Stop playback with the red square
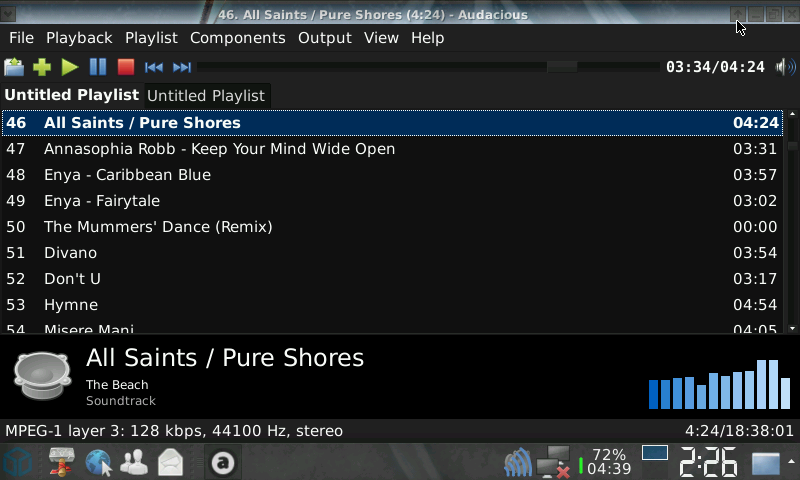This screenshot has height=480, width=800. pos(125,67)
